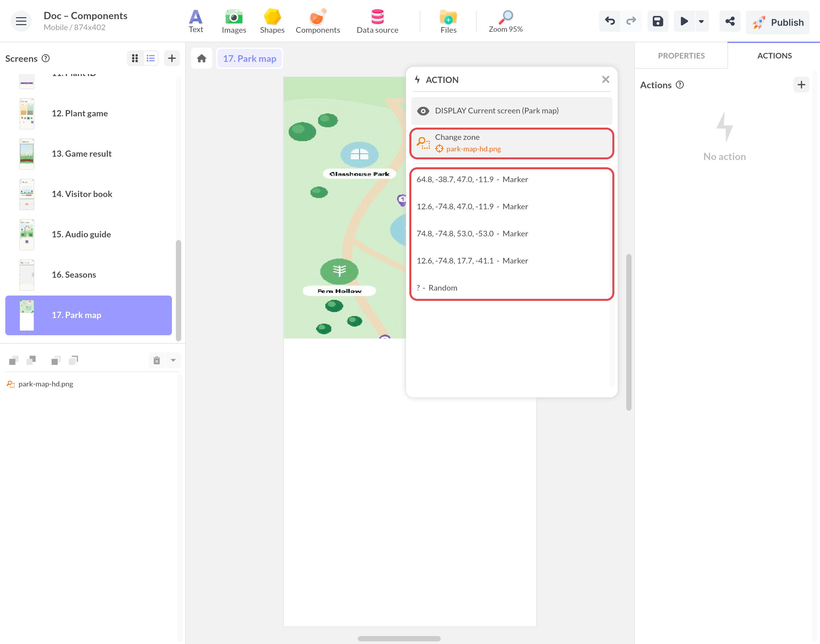Delete the selected layer with trash icon
Image resolution: width=820 pixels, height=644 pixels.
click(157, 360)
